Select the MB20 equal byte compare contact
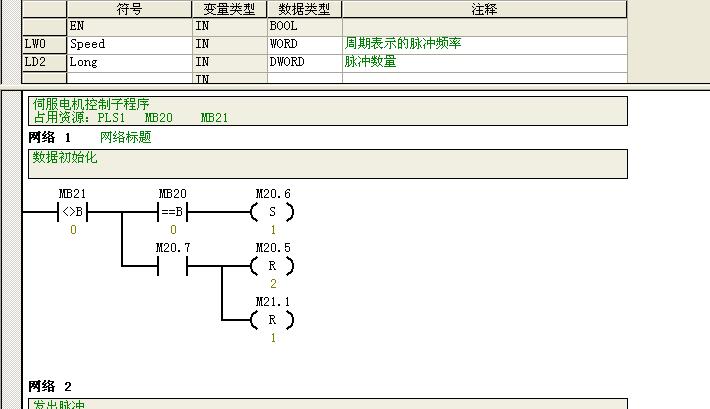710x409 pixels. pyautogui.click(x=172, y=212)
